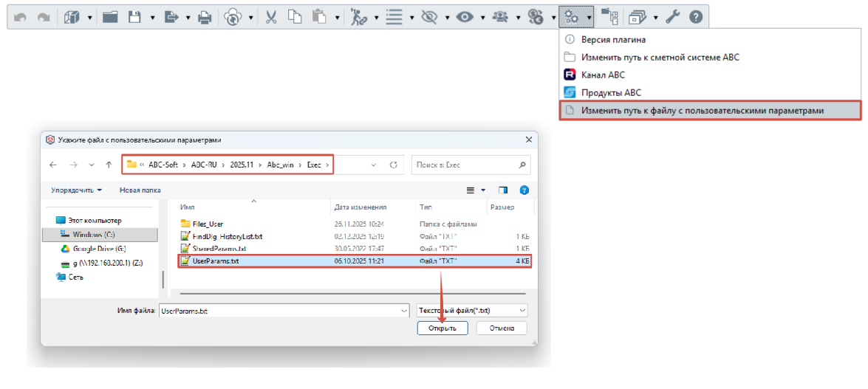Click the Undo arrow in toolbar
Viewport: 868px width, 389px height.
[x=20, y=18]
